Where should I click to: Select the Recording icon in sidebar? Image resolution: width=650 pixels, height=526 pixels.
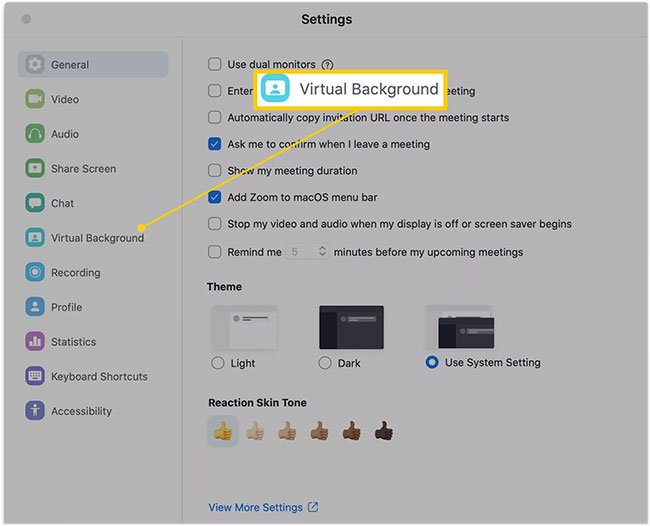[x=35, y=272]
